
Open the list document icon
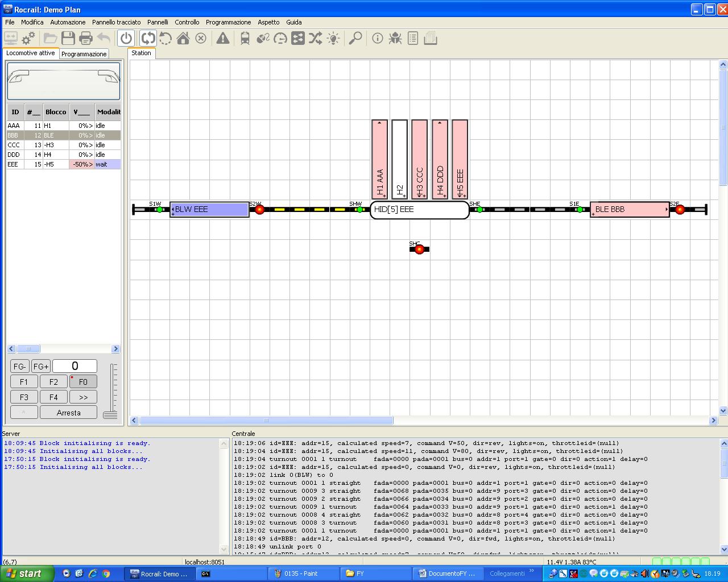coord(413,39)
